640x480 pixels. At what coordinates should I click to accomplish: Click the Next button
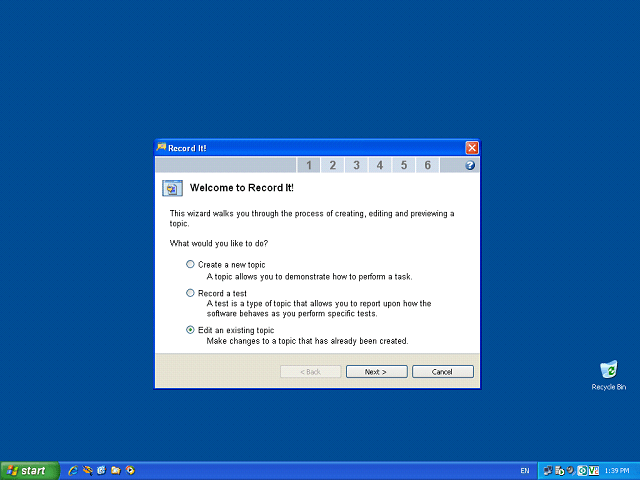376,371
